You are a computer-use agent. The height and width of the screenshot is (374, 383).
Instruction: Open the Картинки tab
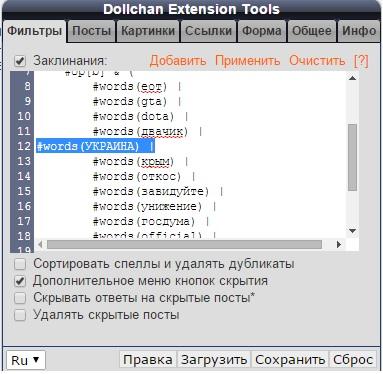(x=148, y=31)
